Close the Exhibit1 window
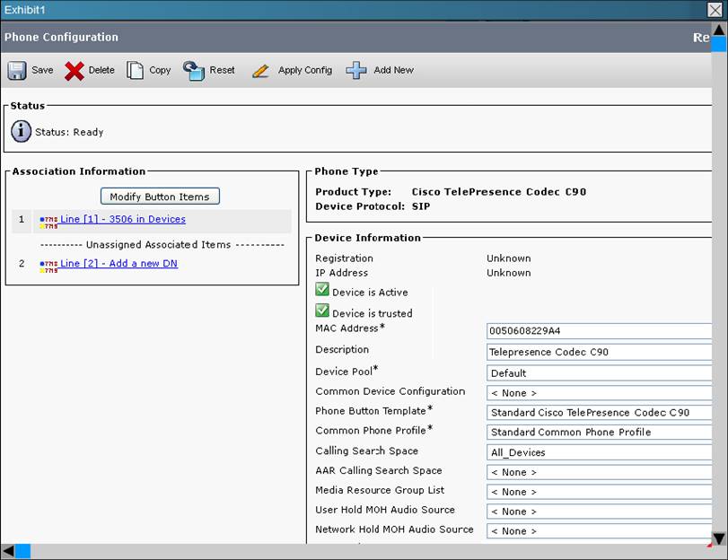The height and width of the screenshot is (560, 728). point(715,10)
